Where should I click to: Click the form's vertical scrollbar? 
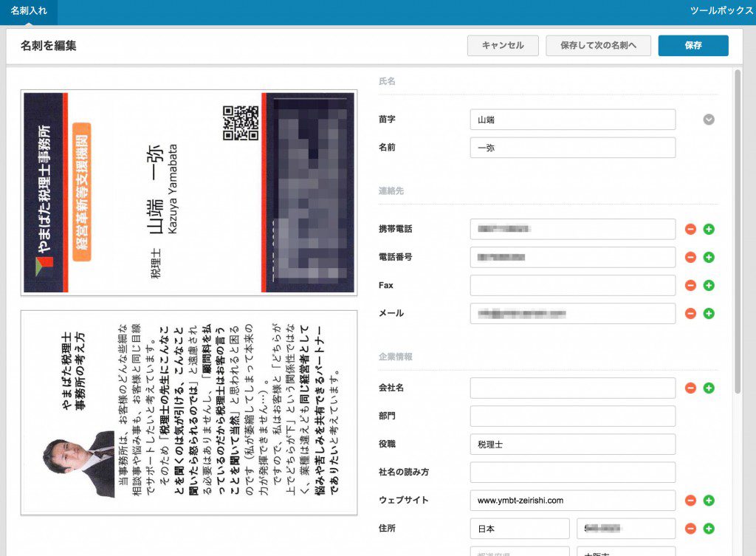(x=738, y=231)
